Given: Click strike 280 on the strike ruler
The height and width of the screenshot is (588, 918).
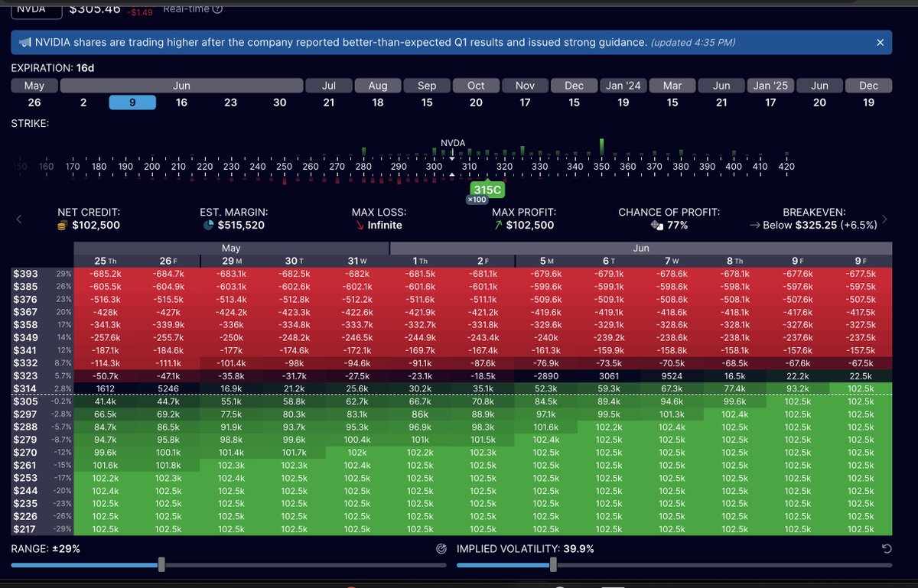Looking at the screenshot, I should [x=363, y=166].
